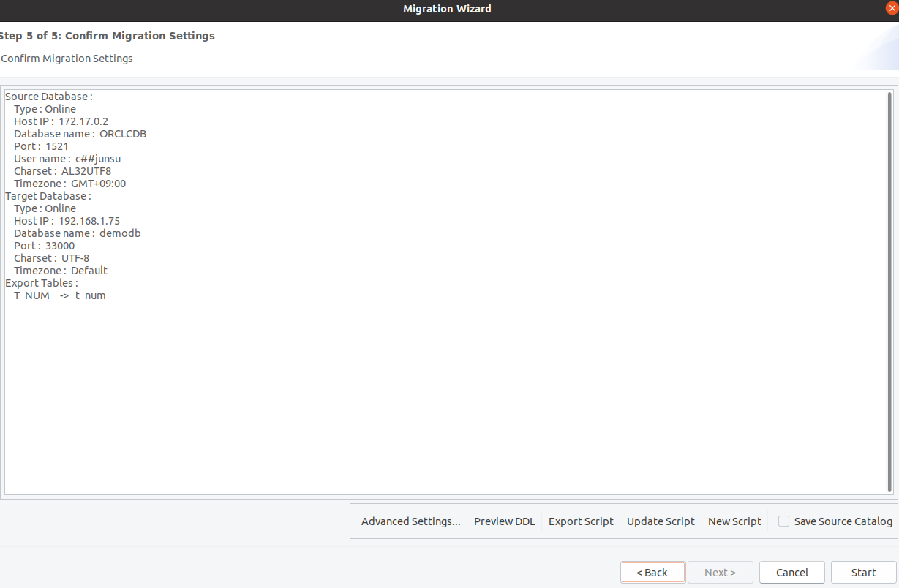The width and height of the screenshot is (899, 588).
Task: Click the source Host IP 172.17.0.2 line
Action: (61, 121)
